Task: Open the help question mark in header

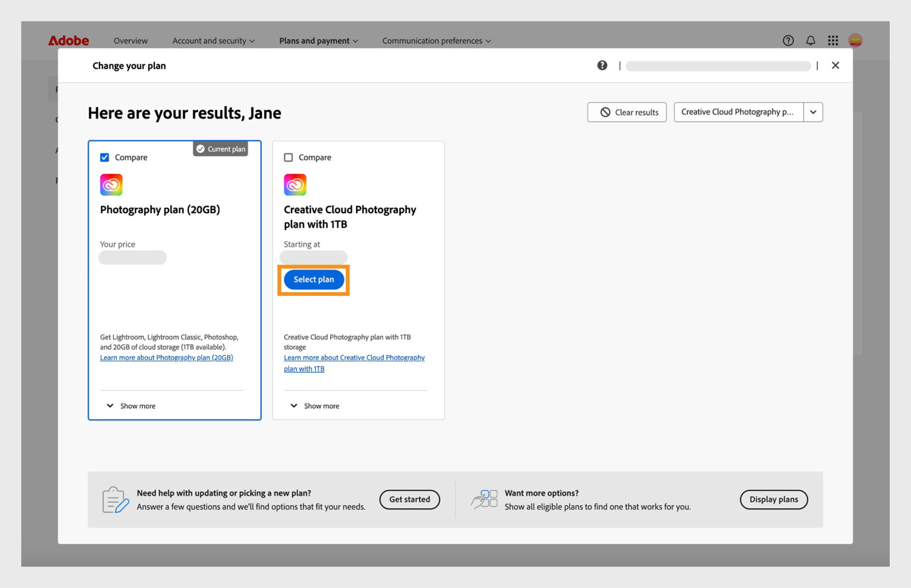Action: (x=788, y=41)
